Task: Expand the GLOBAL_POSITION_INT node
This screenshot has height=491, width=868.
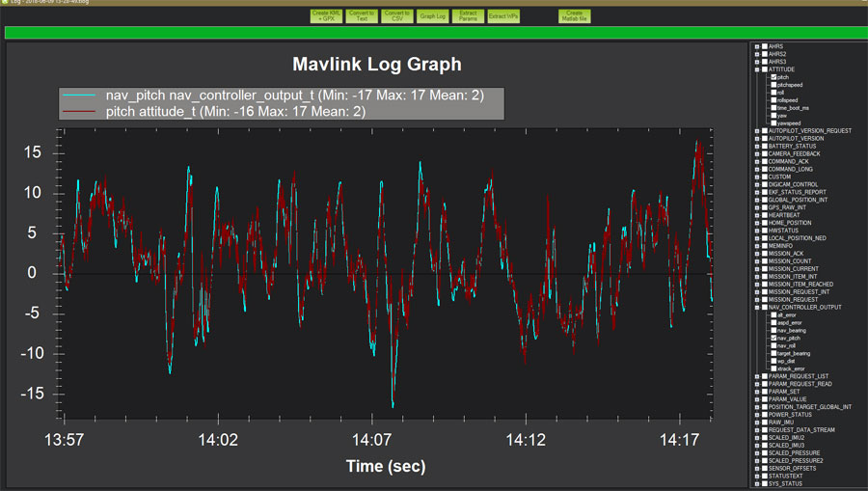Action: [x=757, y=200]
